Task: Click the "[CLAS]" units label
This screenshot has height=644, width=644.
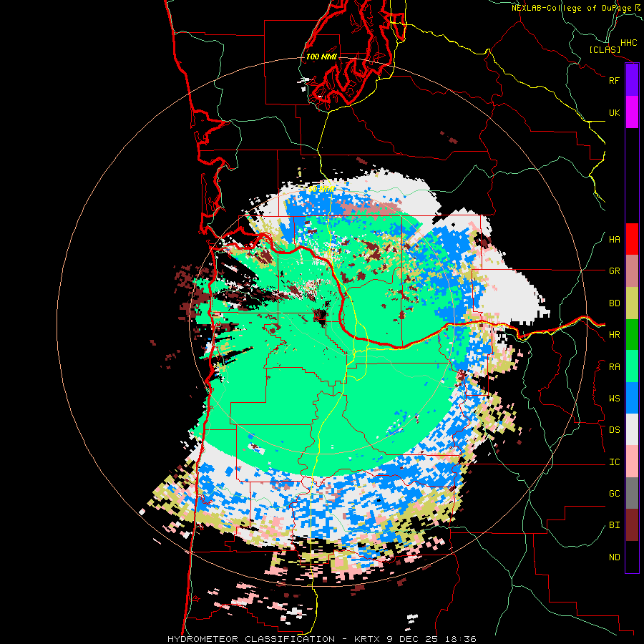Action: 605,49
